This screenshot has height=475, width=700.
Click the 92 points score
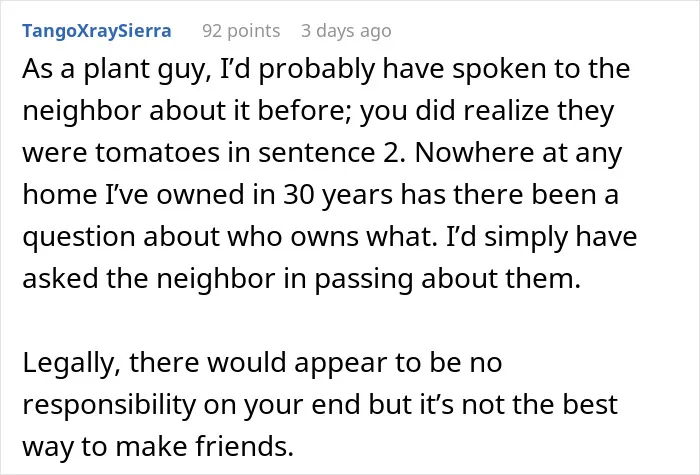click(x=241, y=31)
